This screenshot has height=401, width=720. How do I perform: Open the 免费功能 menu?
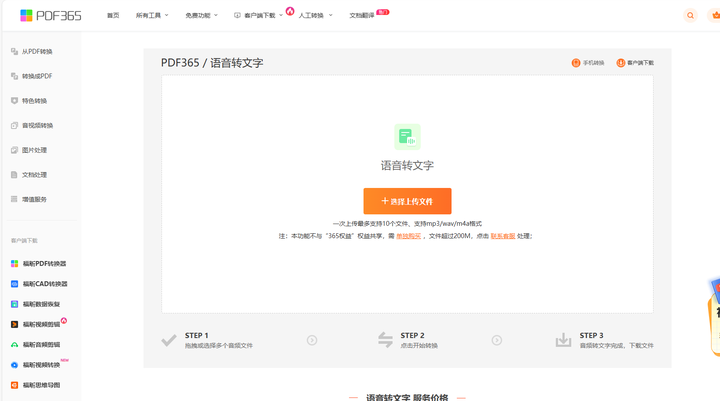[x=198, y=16]
